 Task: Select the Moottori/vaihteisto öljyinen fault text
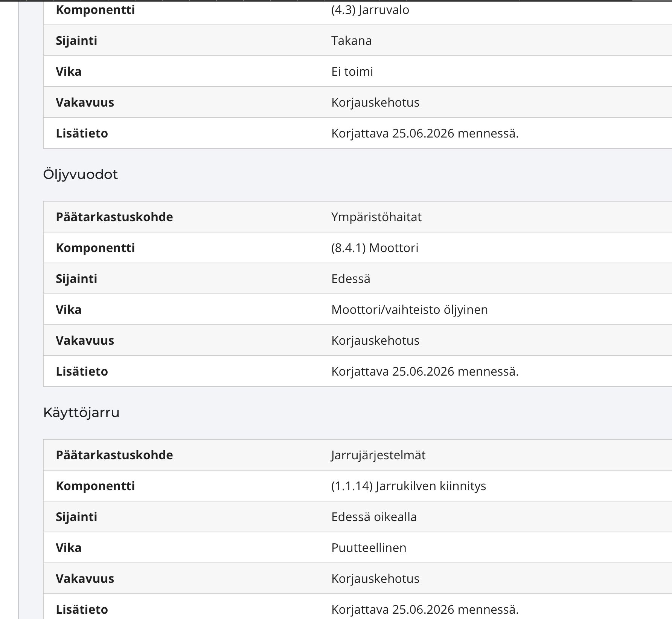(409, 310)
